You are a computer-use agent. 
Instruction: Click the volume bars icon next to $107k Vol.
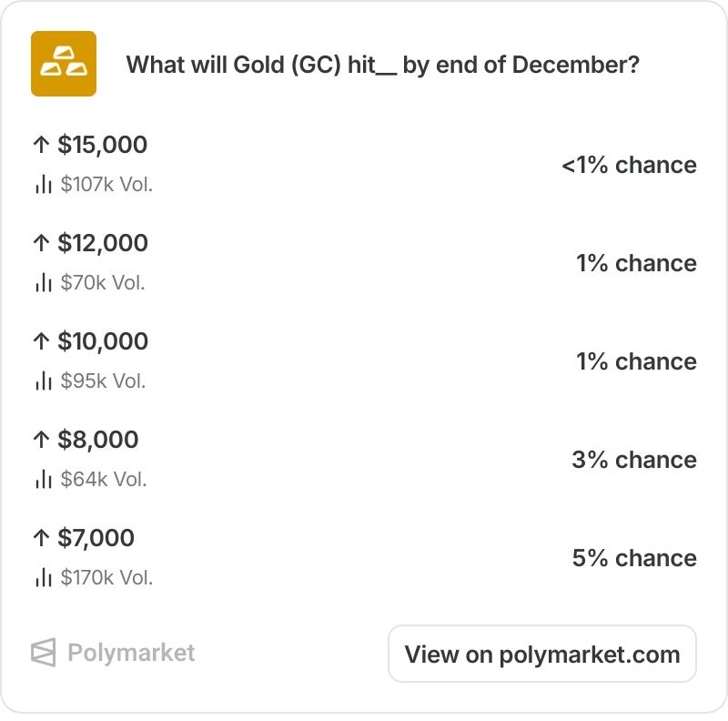43,185
